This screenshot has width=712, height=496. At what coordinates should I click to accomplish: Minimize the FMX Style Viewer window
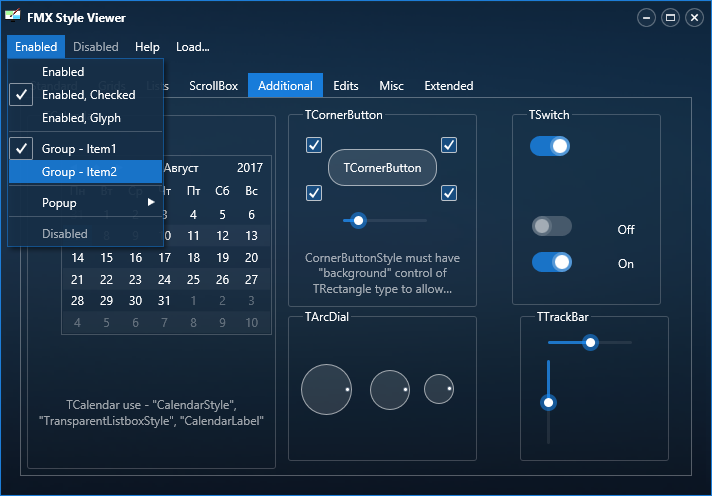point(646,18)
